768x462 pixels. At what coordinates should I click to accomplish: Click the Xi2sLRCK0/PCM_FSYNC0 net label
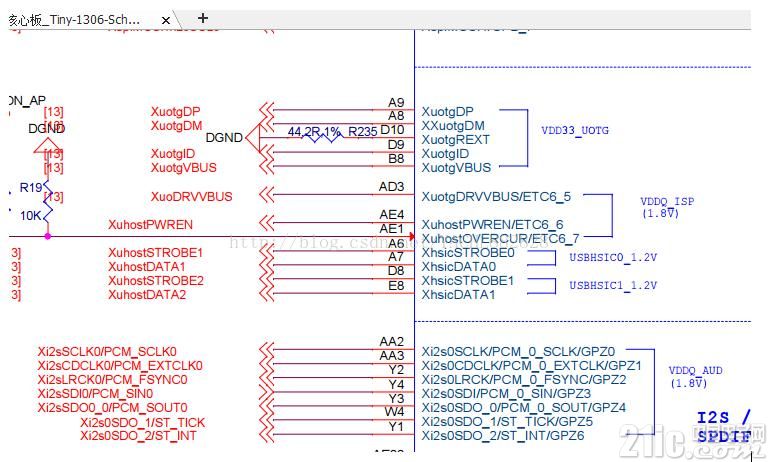click(x=113, y=380)
